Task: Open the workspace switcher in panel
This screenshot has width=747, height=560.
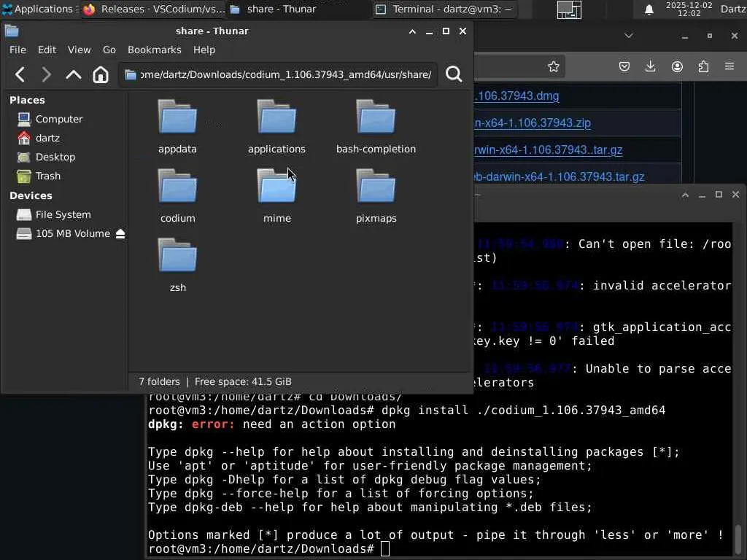Action: (x=569, y=9)
